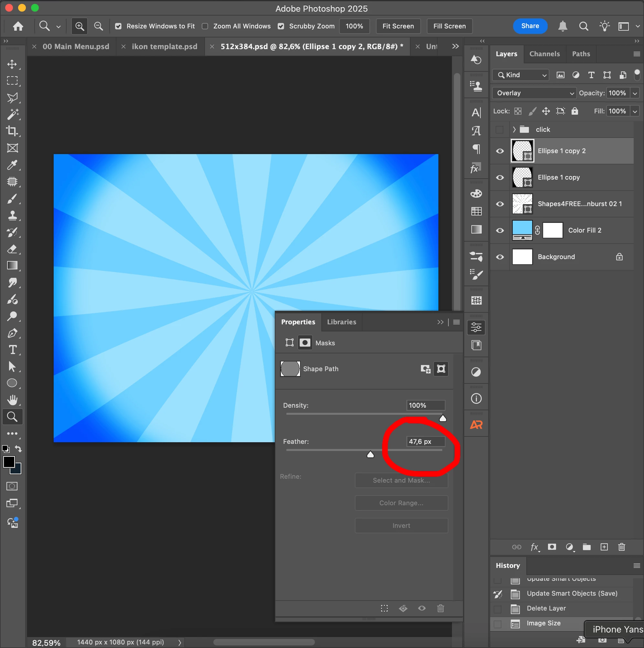This screenshot has width=644, height=648.
Task: Click the Fit Screen button
Action: (x=398, y=26)
